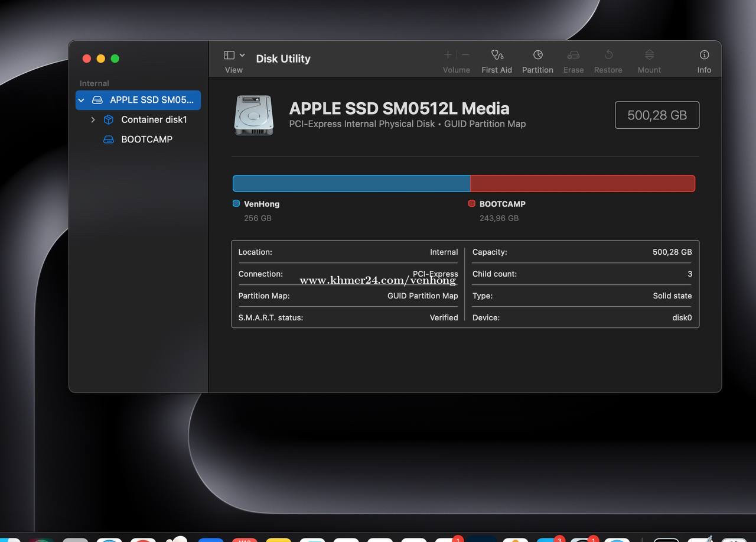Screen dimensions: 756x542
Task: Click the 500,28 GB Capacity table value
Action: pyautogui.click(x=672, y=252)
